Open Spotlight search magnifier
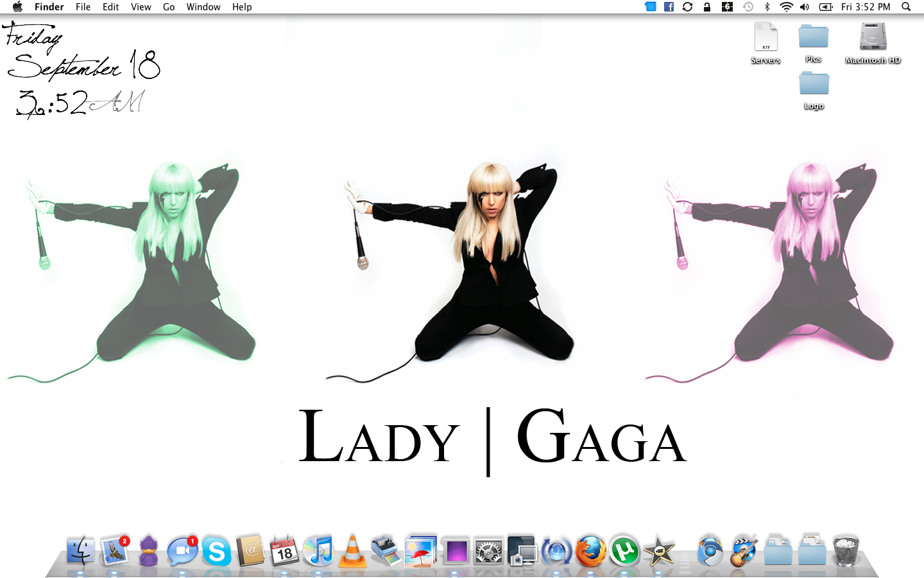924x578 pixels. (x=906, y=7)
